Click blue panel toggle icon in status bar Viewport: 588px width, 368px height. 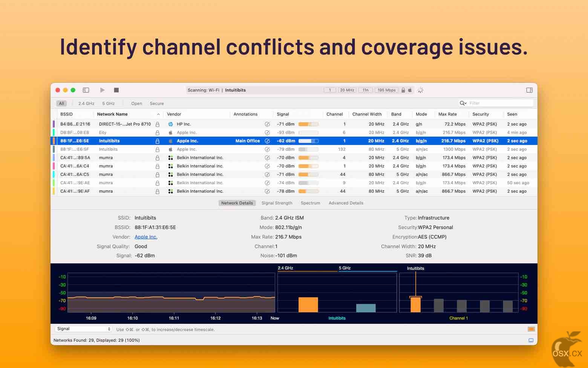tap(531, 340)
